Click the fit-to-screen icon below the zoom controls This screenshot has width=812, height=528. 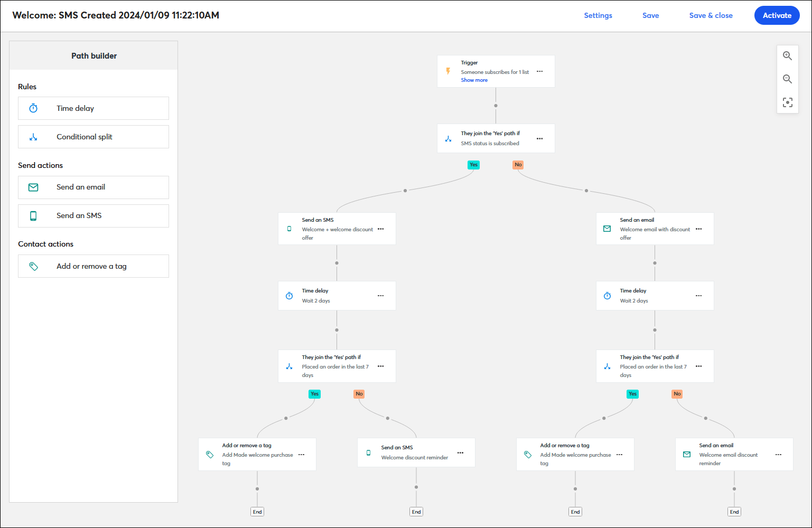[x=787, y=102]
